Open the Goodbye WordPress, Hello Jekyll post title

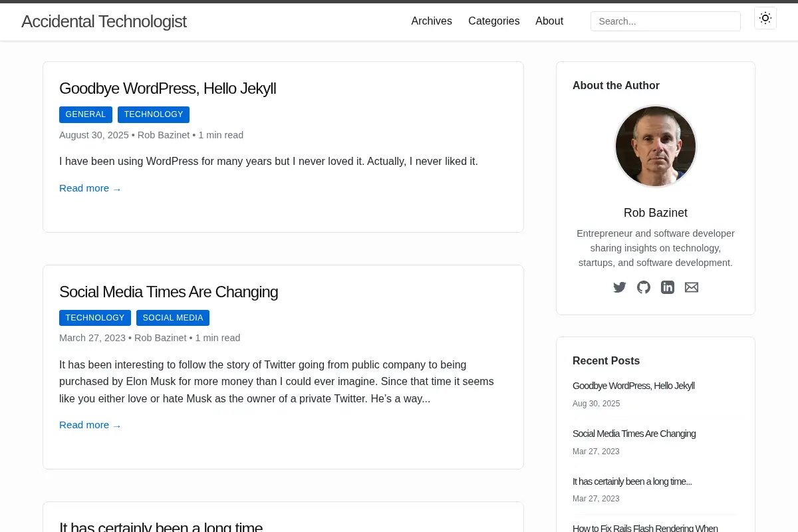168,88
